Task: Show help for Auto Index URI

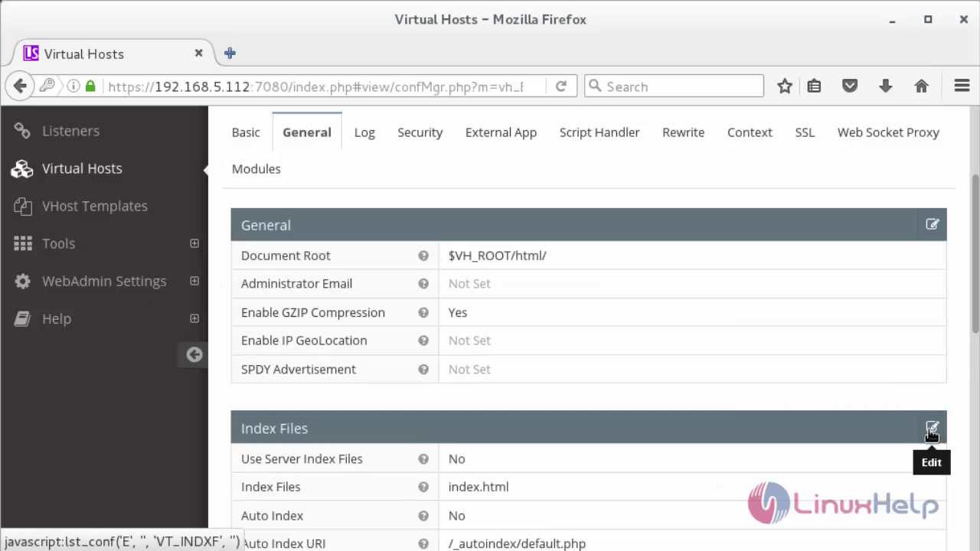Action: point(423,543)
